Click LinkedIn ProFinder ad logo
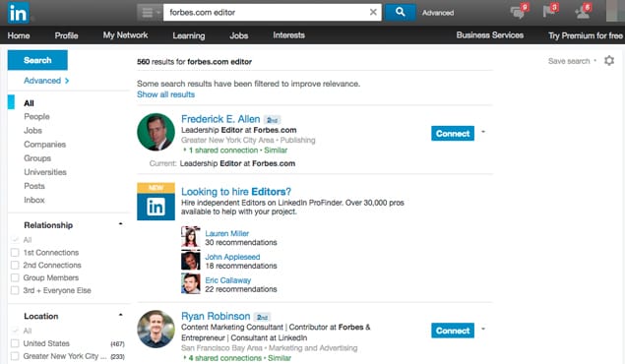 click(156, 202)
